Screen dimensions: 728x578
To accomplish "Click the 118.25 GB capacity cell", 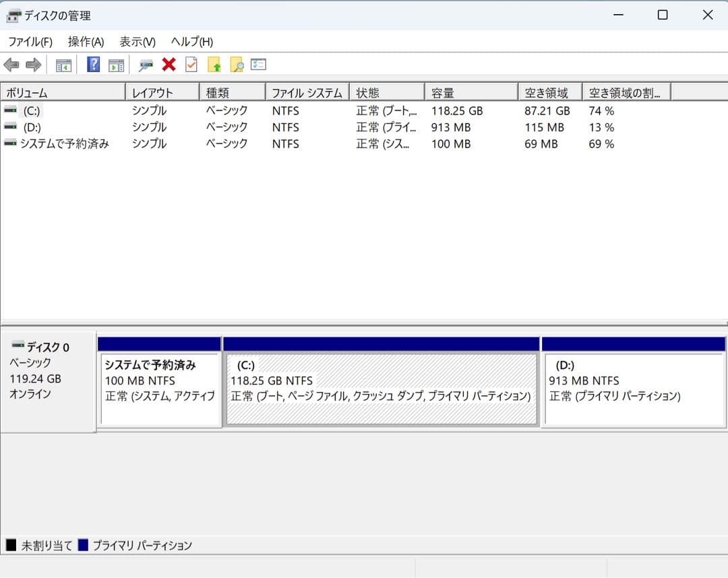I will point(457,111).
